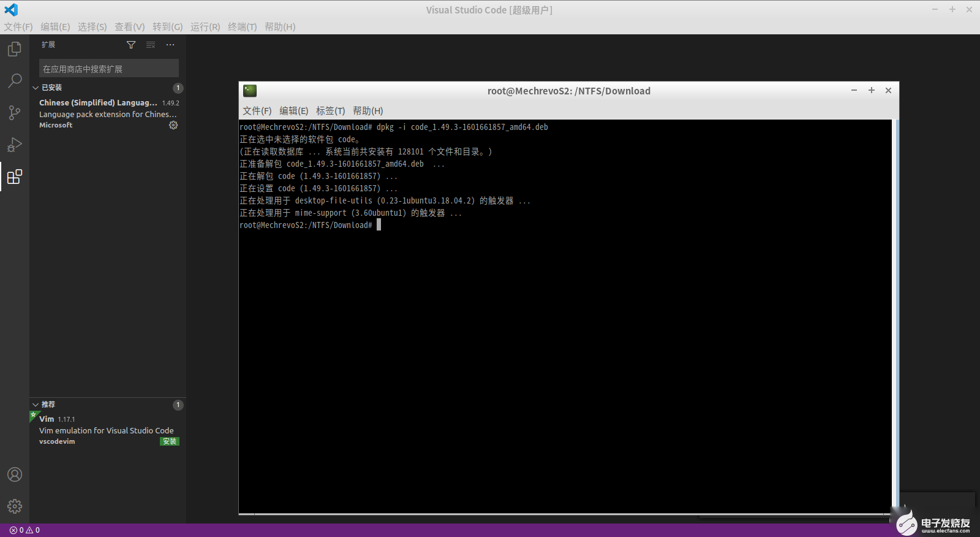Open the 查看(V) menu
Screen dimensions: 980x537
click(130, 27)
